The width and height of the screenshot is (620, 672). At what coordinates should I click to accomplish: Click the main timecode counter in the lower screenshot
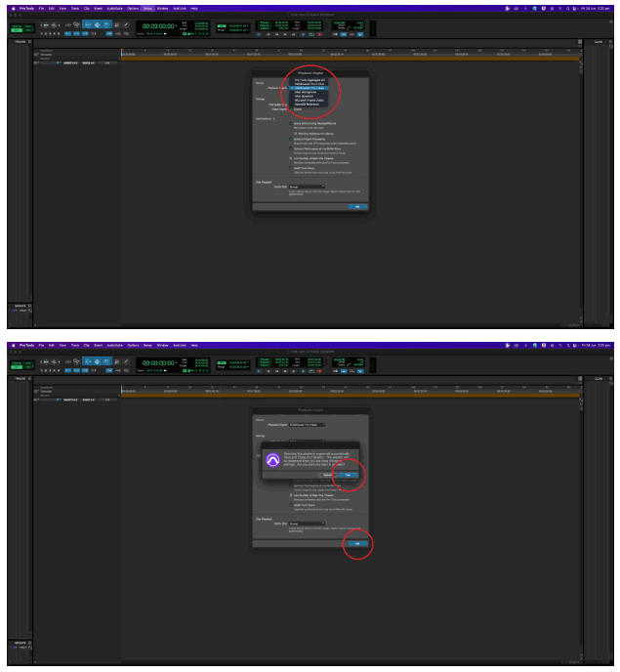[x=158, y=362]
